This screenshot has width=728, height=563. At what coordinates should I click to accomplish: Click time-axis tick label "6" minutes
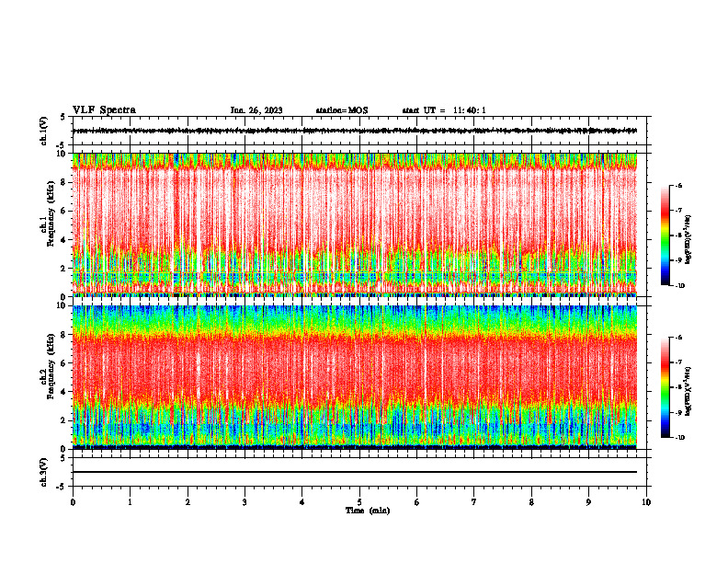pyautogui.click(x=417, y=502)
